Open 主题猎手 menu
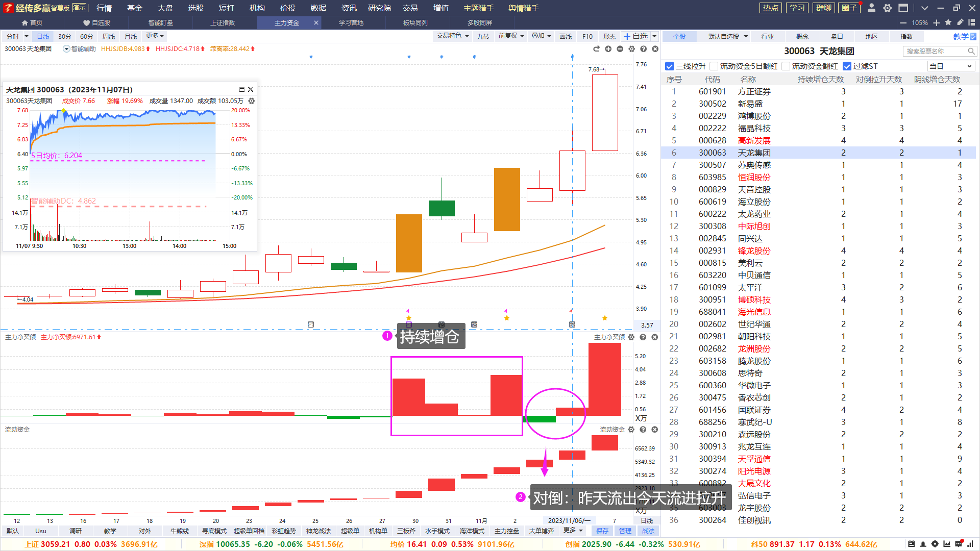Screen dimensions: 980x551 479,8
